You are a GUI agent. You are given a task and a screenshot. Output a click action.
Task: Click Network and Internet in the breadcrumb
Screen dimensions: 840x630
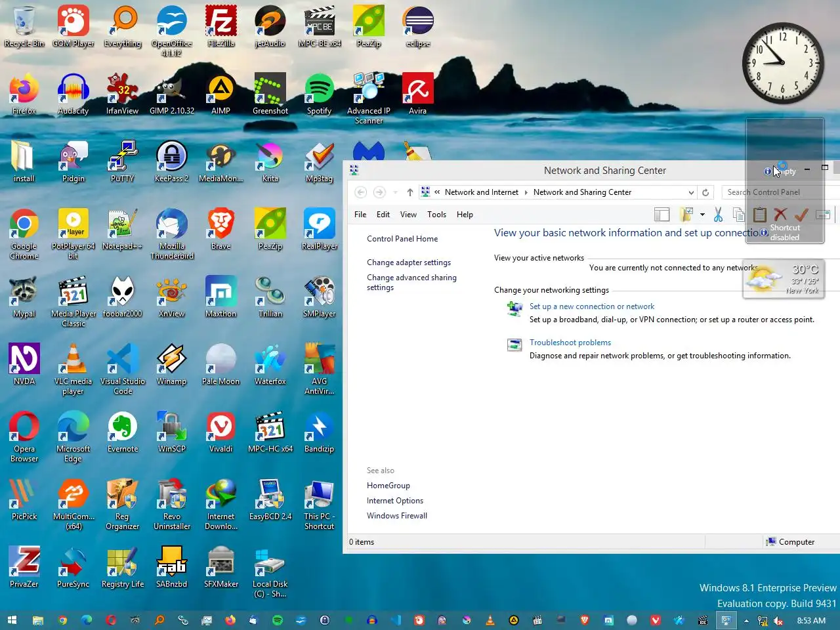(x=482, y=192)
